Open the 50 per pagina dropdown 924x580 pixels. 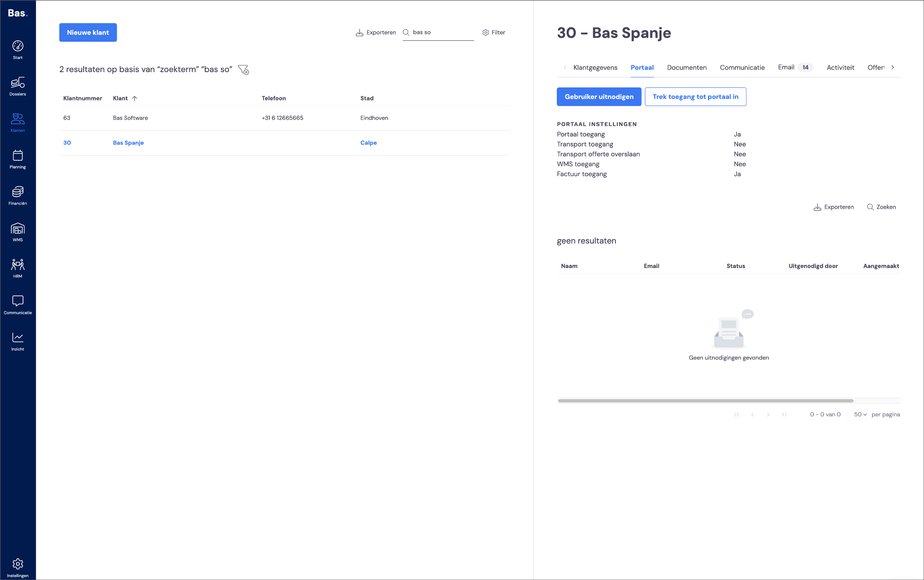coord(860,414)
